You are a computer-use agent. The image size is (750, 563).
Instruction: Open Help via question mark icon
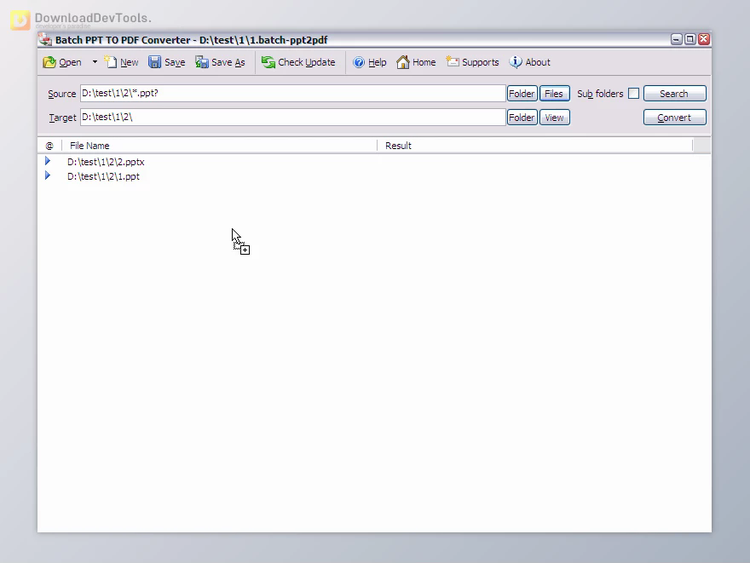pos(359,62)
